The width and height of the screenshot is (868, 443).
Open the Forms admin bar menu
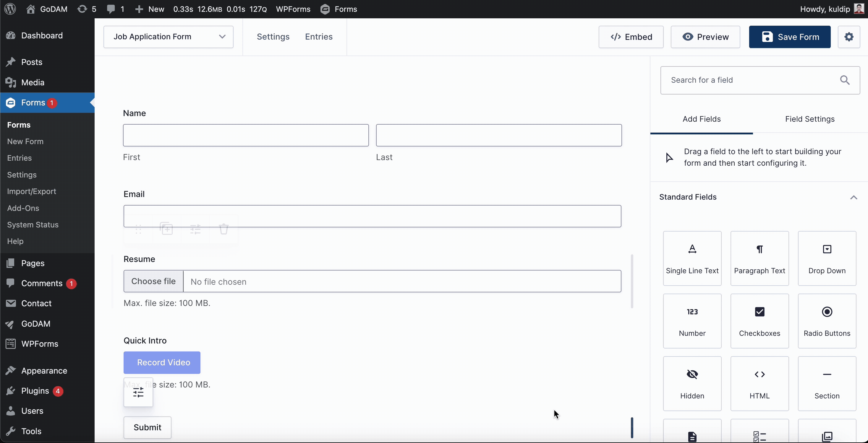tap(339, 9)
